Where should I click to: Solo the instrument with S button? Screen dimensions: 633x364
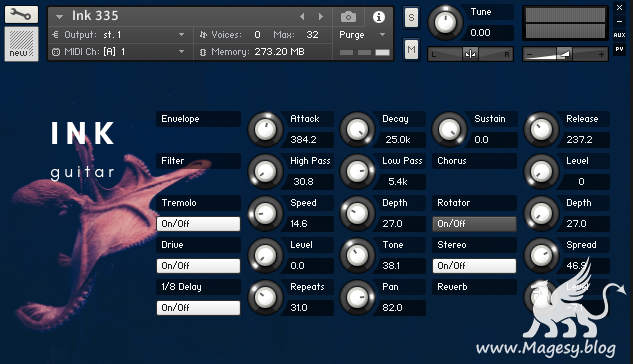click(x=411, y=17)
